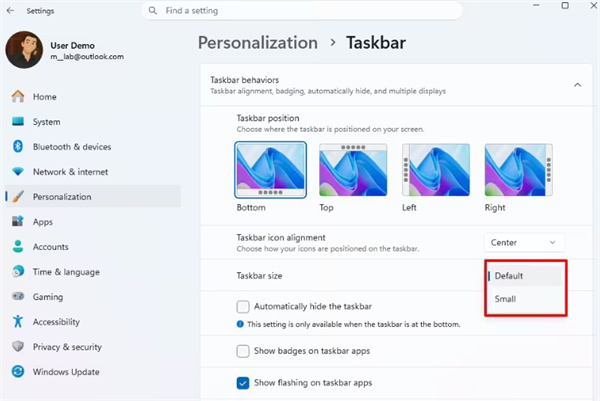Open Windows Update sync icon

(18, 372)
